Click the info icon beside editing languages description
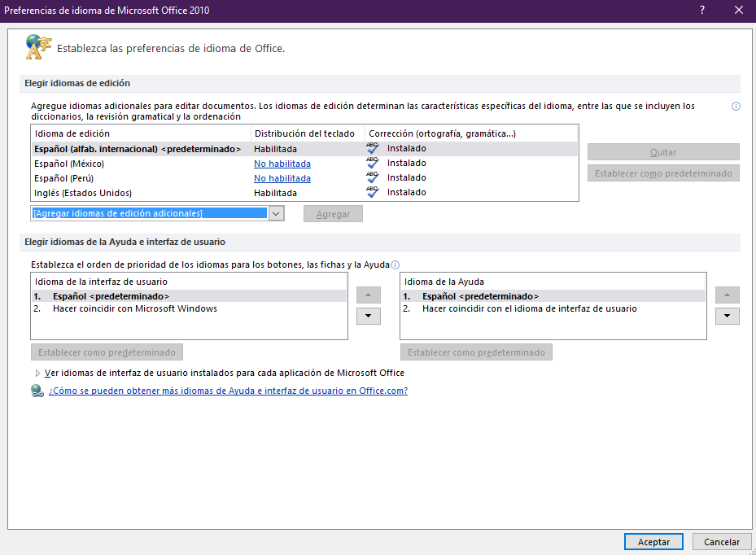 (736, 106)
